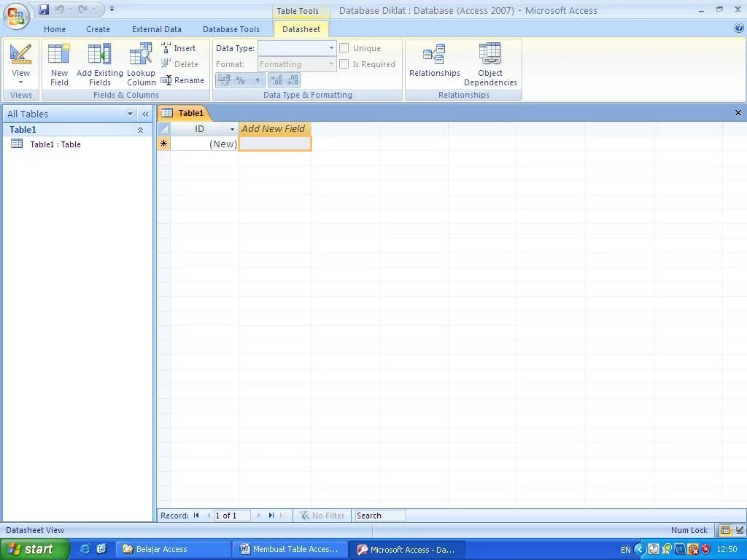
Task: Open the Format combo box
Action: point(296,64)
